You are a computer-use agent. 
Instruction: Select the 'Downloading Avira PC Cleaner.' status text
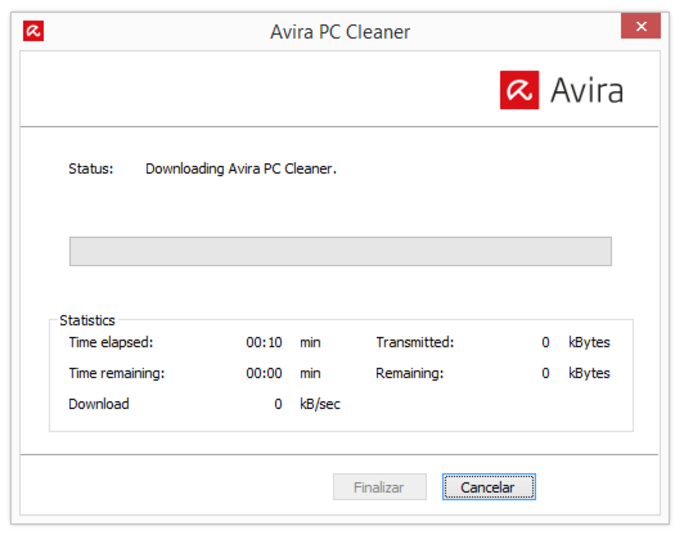point(241,169)
